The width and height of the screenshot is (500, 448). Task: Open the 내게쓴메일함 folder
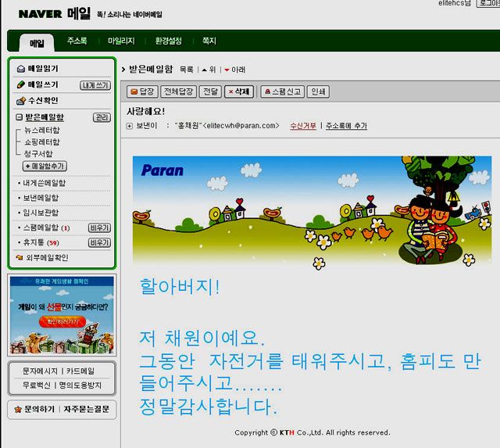point(45,183)
